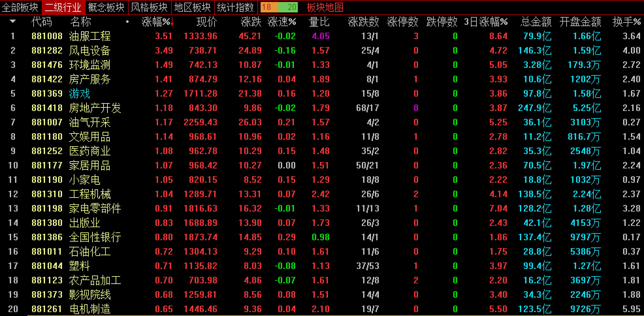
Task: Click the 5.95 turnover value
Action: click(632, 309)
